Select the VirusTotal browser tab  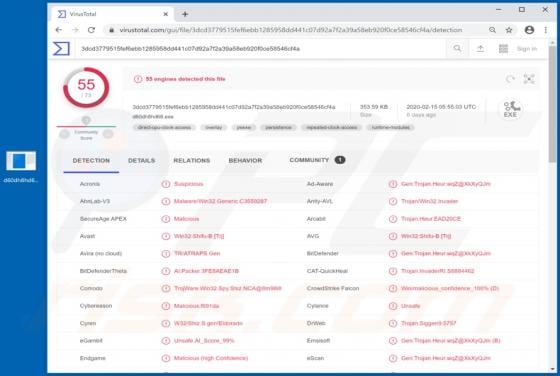click(x=113, y=14)
